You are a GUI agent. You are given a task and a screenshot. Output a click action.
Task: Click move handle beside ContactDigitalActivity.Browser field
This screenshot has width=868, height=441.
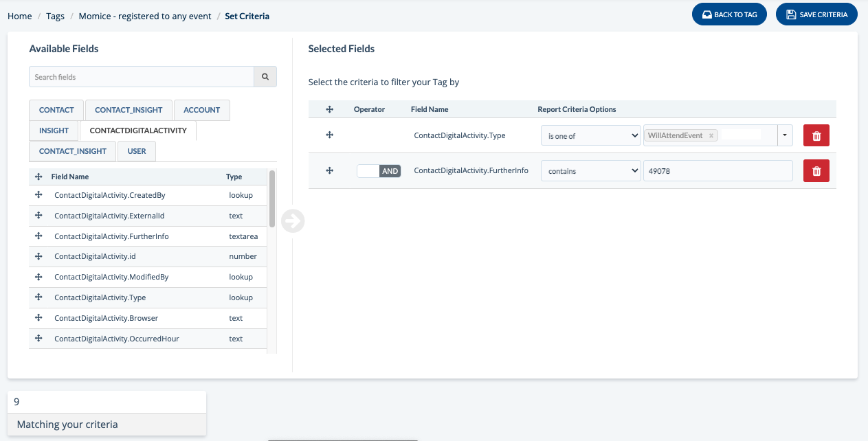tap(38, 318)
